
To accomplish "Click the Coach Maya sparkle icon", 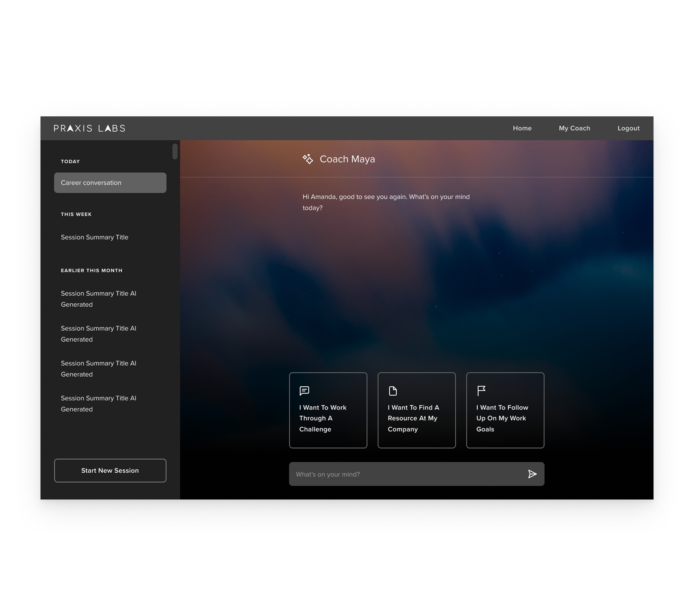I will [308, 159].
